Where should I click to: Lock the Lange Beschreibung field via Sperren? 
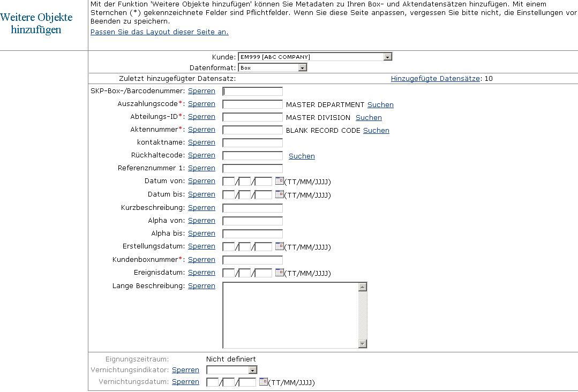tap(201, 285)
